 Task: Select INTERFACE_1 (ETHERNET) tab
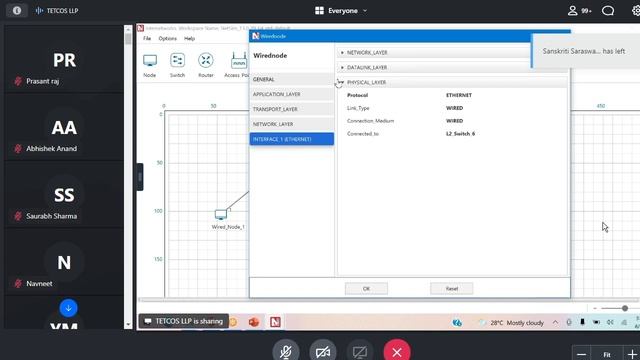click(x=292, y=139)
